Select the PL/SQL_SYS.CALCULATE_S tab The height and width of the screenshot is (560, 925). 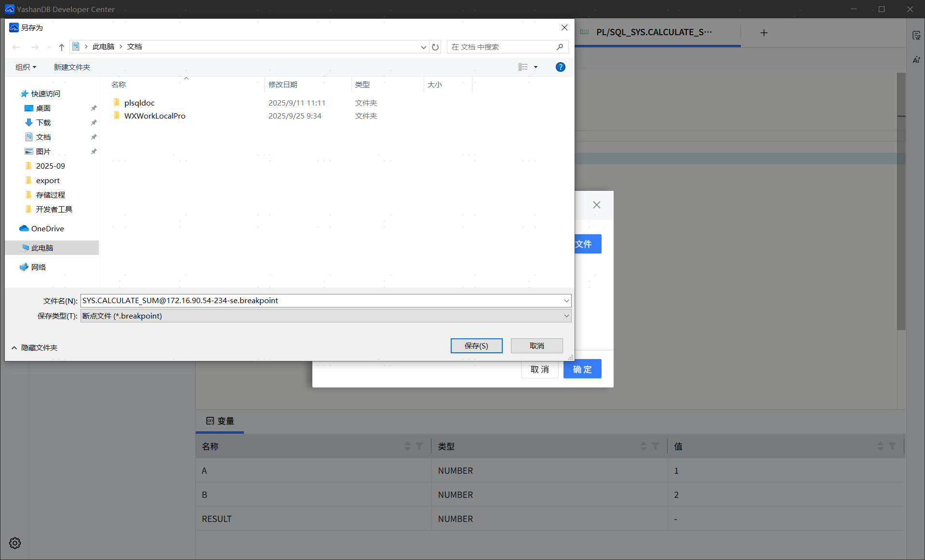click(x=653, y=32)
